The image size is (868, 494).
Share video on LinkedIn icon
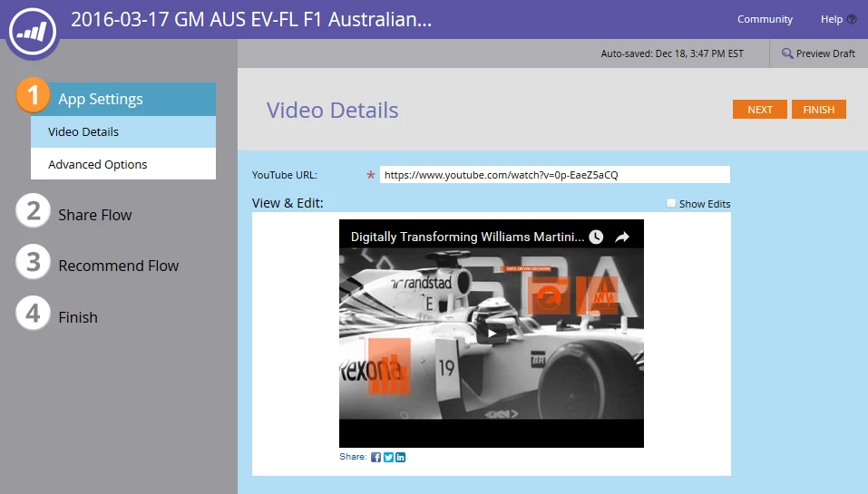click(400, 457)
